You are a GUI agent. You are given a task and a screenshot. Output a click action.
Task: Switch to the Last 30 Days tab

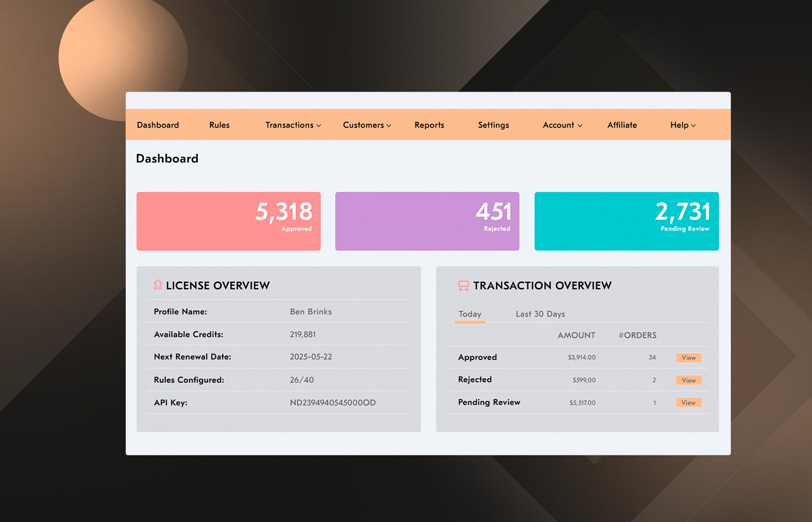point(541,314)
